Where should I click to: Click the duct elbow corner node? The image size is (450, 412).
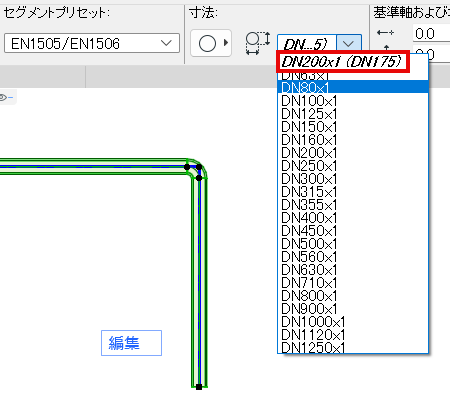click(x=199, y=167)
